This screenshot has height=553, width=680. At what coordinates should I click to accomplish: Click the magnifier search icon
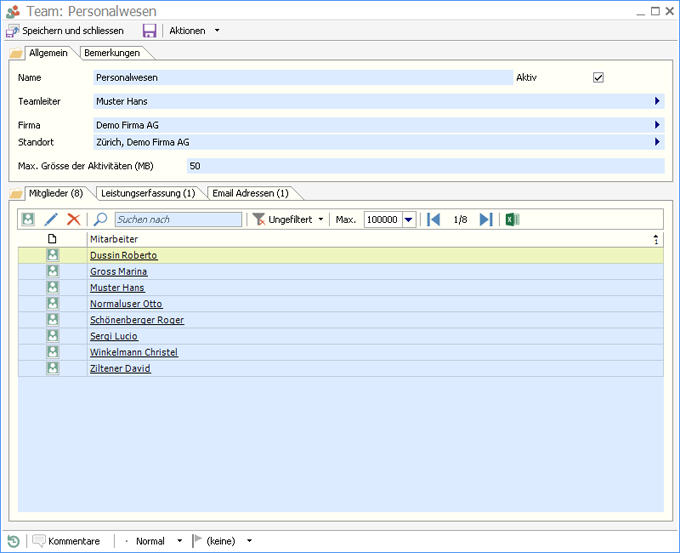point(100,219)
